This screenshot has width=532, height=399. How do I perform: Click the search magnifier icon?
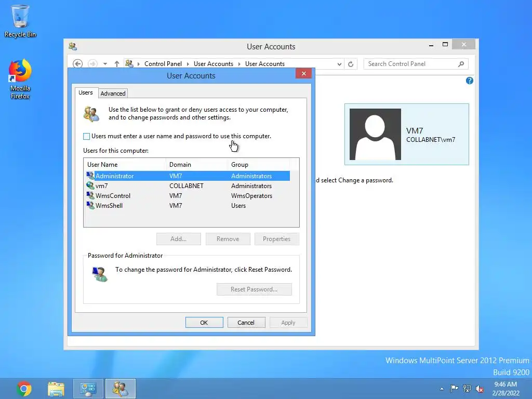[x=461, y=64]
